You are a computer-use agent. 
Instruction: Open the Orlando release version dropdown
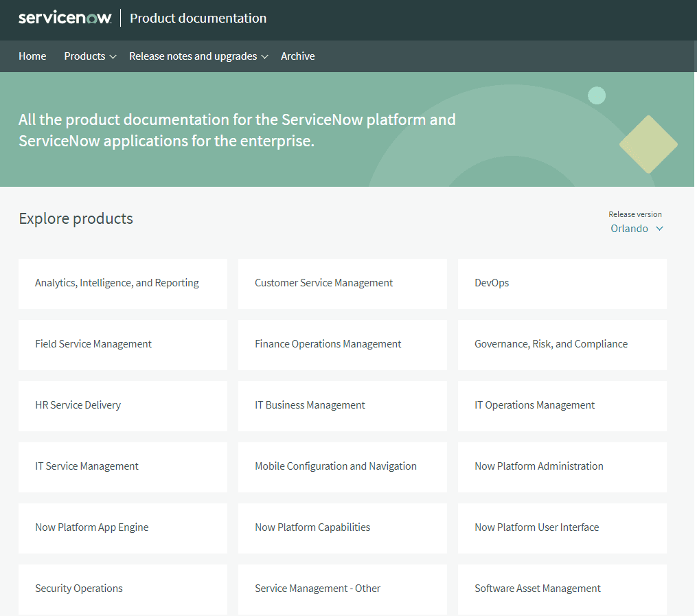coord(637,229)
